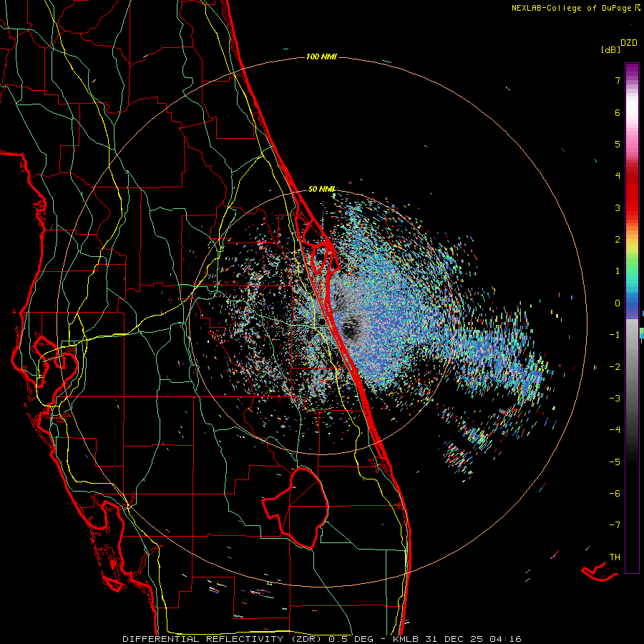This screenshot has height=644, width=644.
Task: Click the 5 label on the color scale
Action: pyautogui.click(x=618, y=144)
